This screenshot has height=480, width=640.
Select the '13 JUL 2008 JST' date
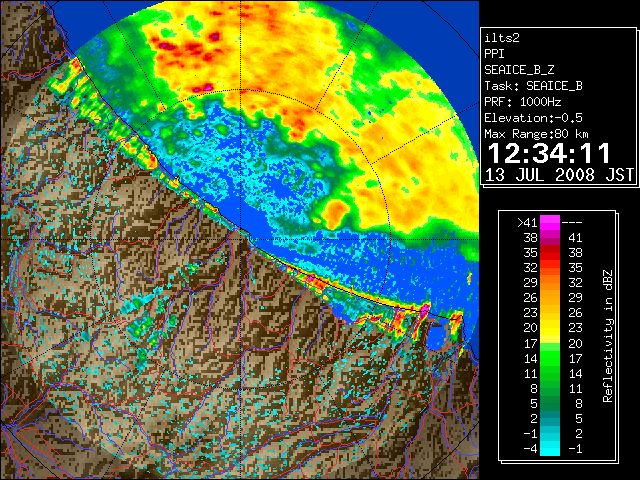pyautogui.click(x=559, y=175)
